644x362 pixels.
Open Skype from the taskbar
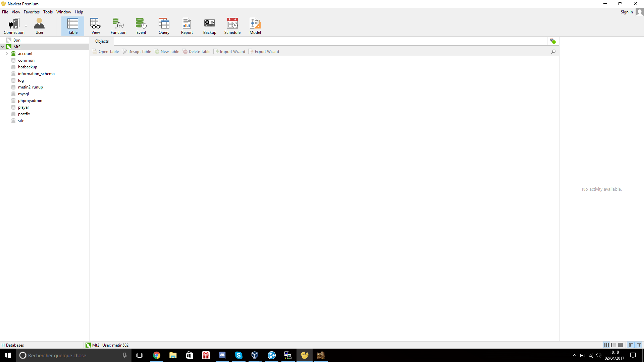click(x=239, y=355)
